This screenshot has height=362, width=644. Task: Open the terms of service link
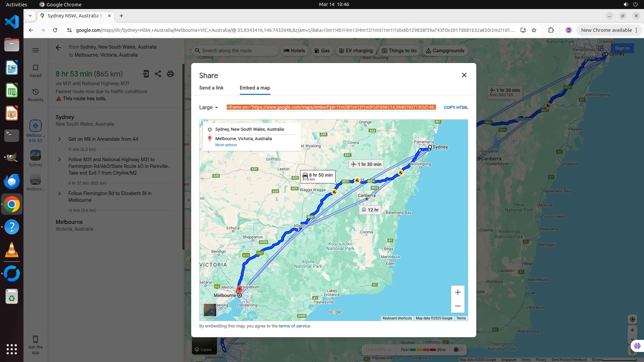click(x=294, y=326)
